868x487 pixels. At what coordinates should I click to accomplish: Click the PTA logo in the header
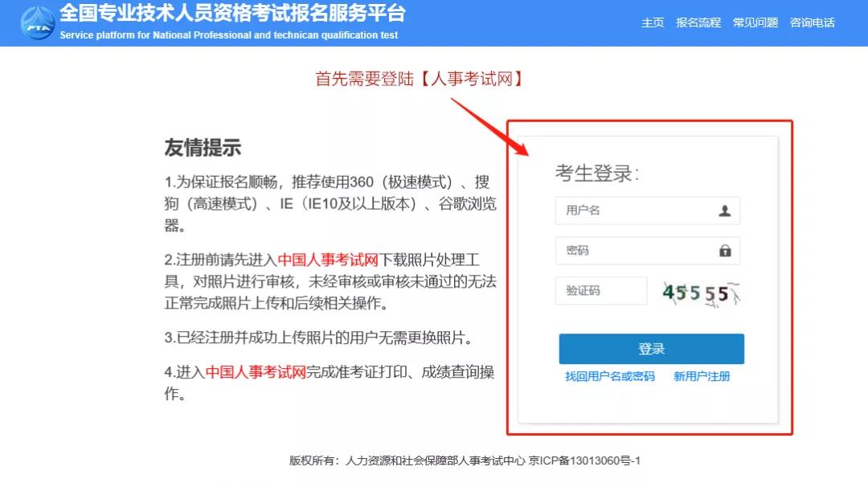click(37, 23)
